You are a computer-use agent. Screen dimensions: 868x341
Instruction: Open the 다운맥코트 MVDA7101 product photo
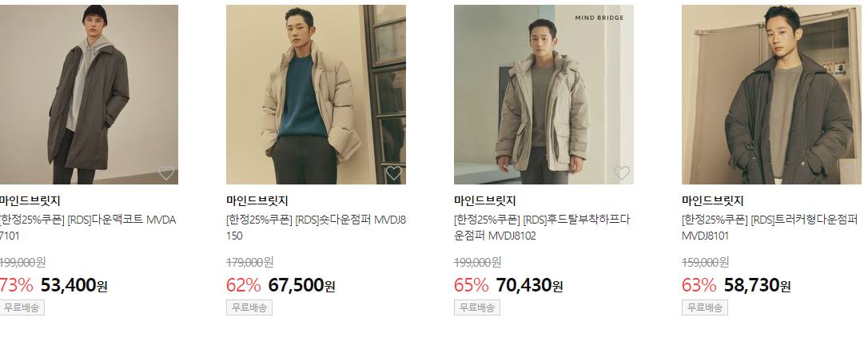tap(89, 94)
